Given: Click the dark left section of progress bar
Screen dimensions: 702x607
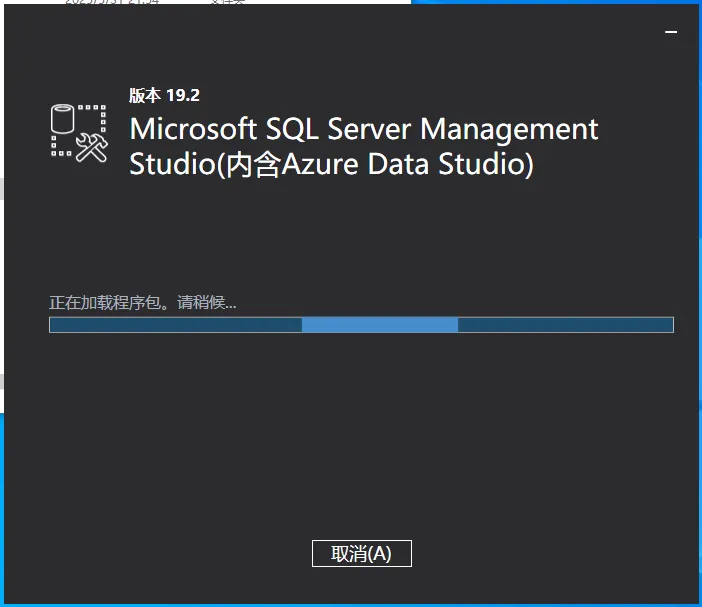Looking at the screenshot, I should coord(175,325).
